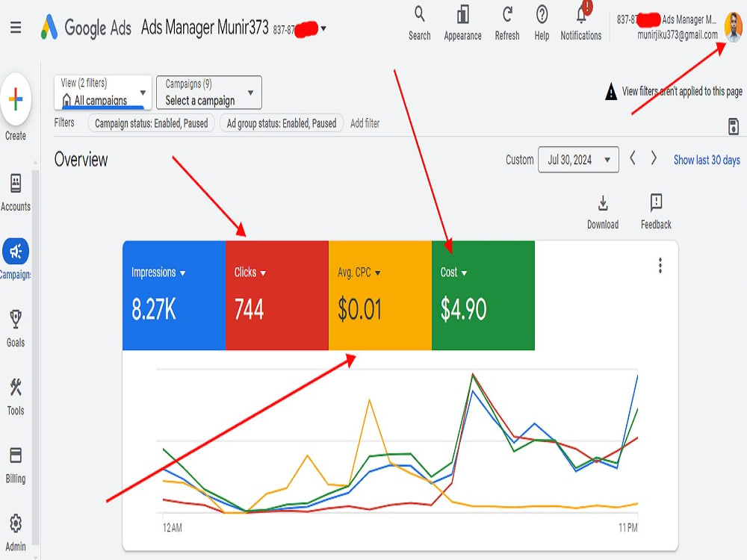Open the user profile avatar
The image size is (747, 560).
[734, 27]
